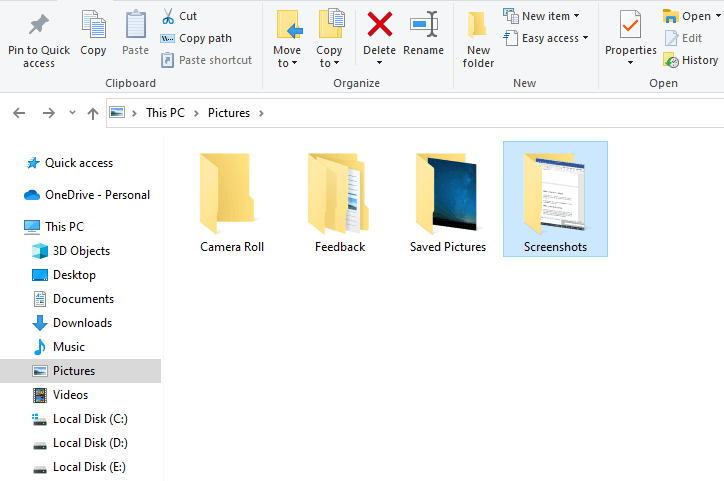Select the Saved Pictures folder
This screenshot has height=481, width=724.
[x=448, y=202]
